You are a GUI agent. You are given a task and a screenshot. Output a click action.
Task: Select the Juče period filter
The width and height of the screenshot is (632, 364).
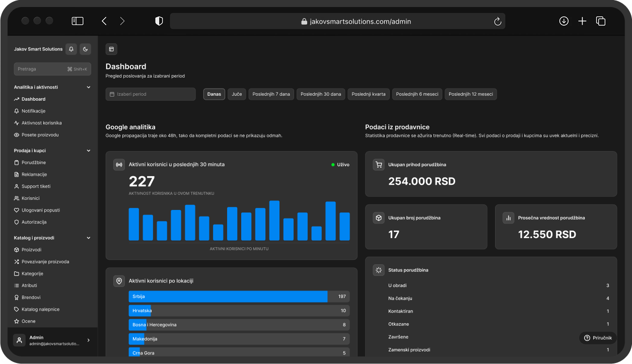coord(237,94)
